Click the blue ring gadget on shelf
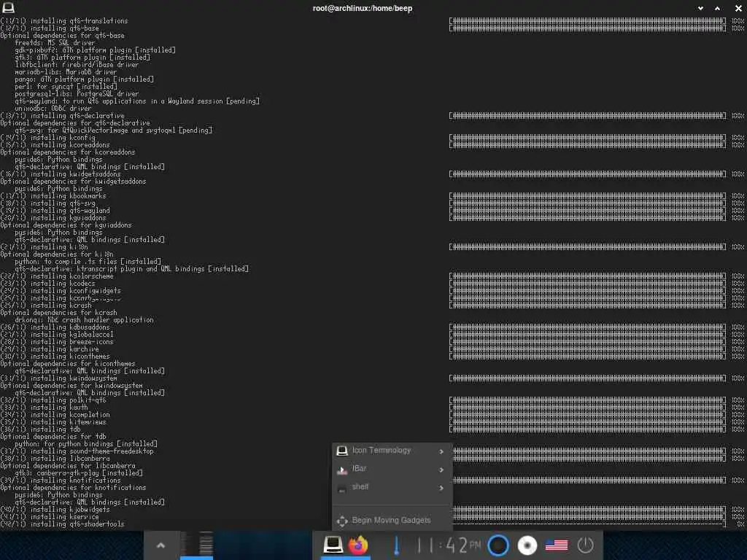The width and height of the screenshot is (747, 560). [498, 545]
